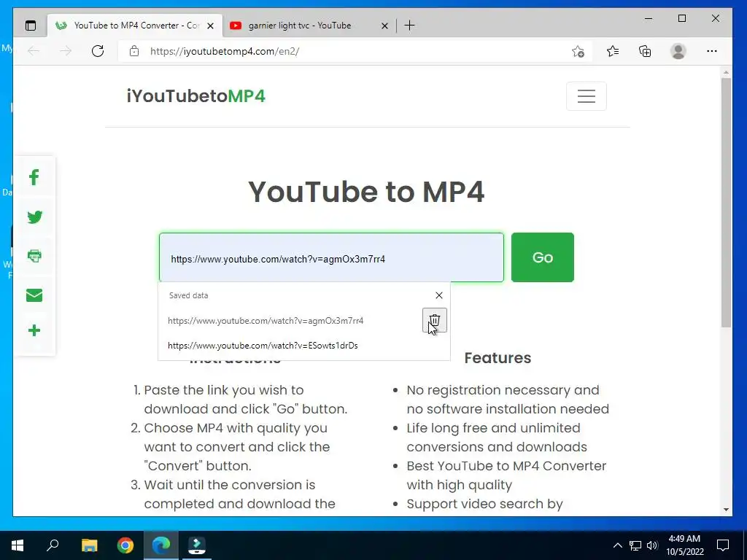Close the YouTube to MP4 Converter tab
747x560 pixels.
[x=210, y=26]
